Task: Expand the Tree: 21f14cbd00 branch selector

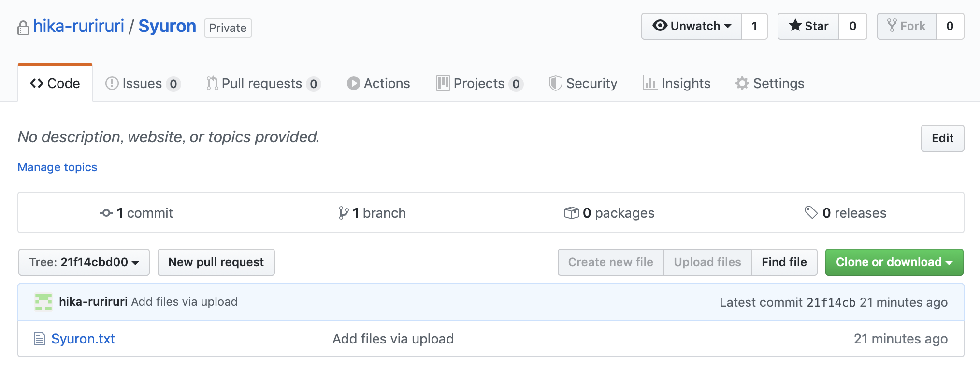Action: tap(84, 262)
